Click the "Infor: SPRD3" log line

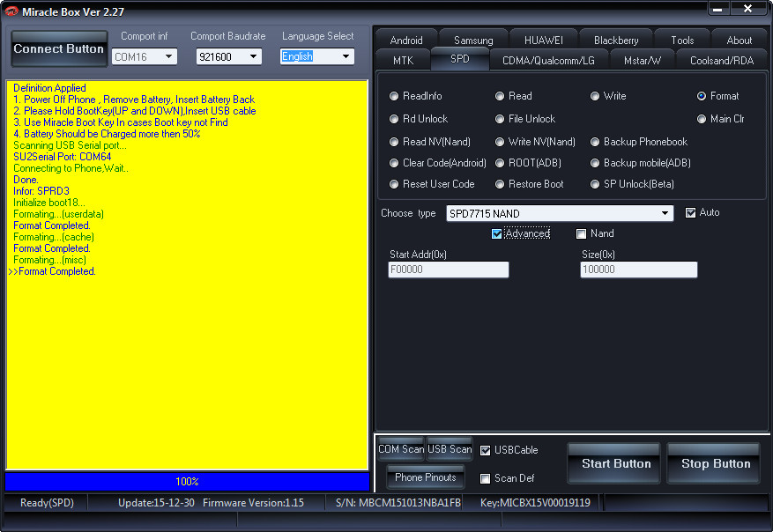tap(41, 191)
